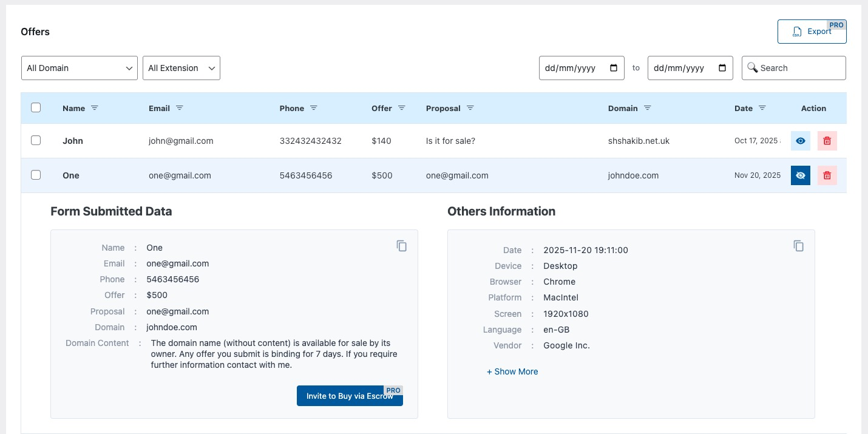The width and height of the screenshot is (868, 434).
Task: Click the Export CSV button
Action: point(812,32)
